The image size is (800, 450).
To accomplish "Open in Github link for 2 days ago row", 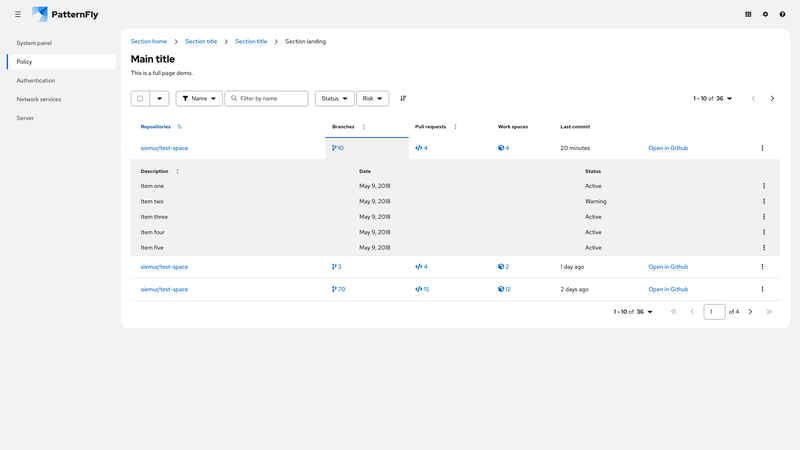I will [668, 289].
